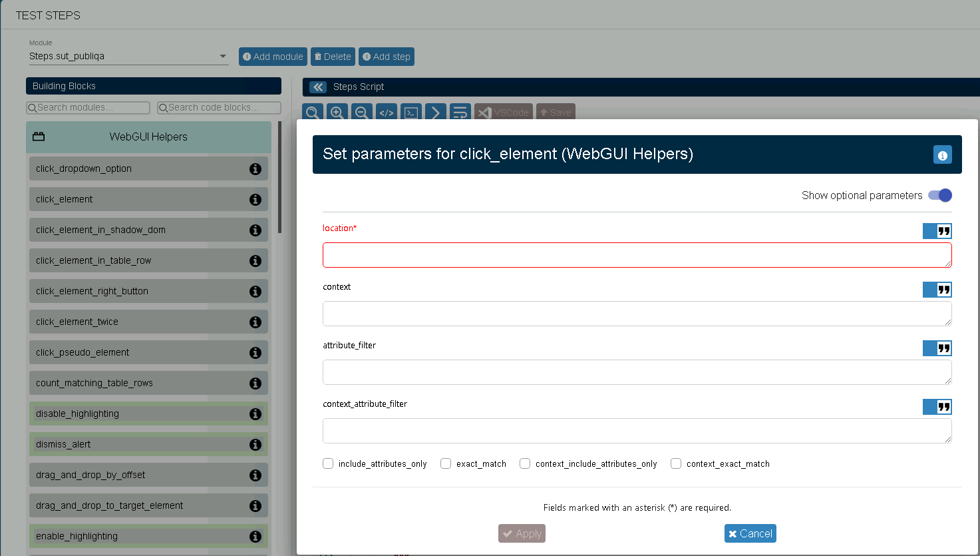This screenshot has width=980, height=556.
Task: Focus the location required text field
Action: pyautogui.click(x=637, y=255)
